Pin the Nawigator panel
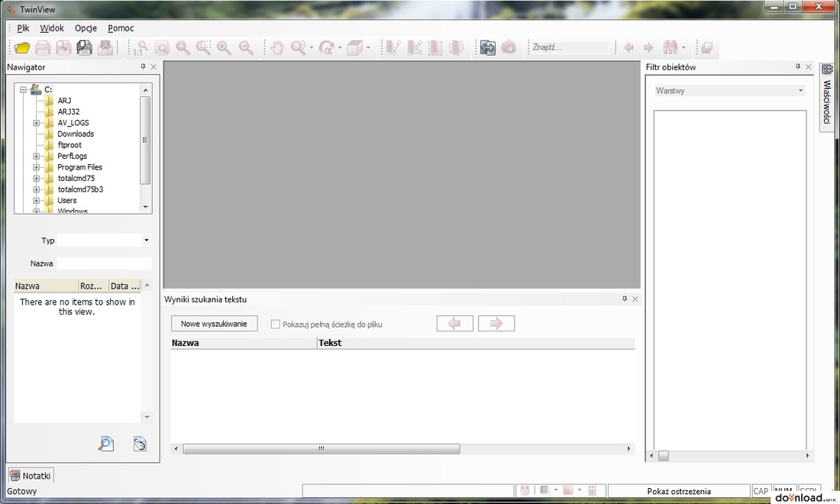Image resolution: width=840 pixels, height=504 pixels. tap(143, 66)
